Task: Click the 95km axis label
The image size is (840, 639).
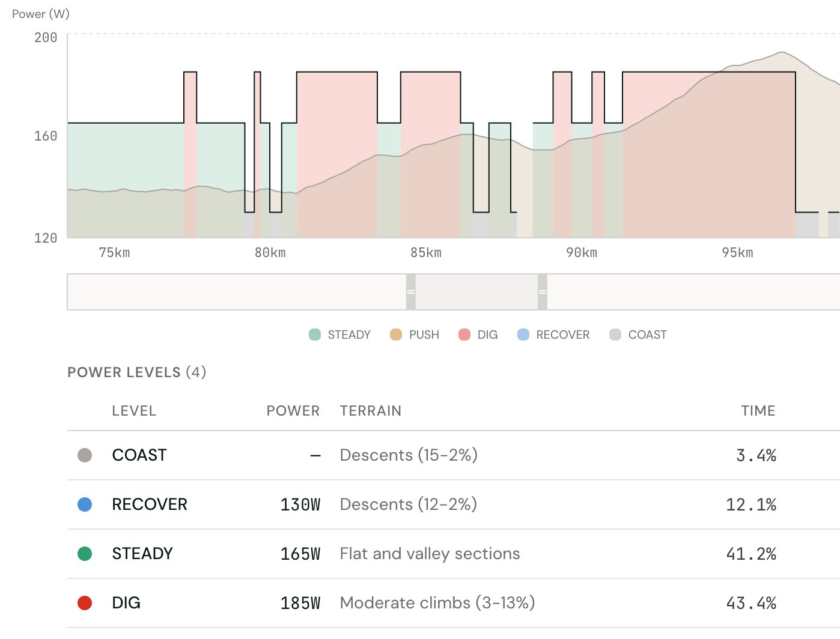Action: 737,253
